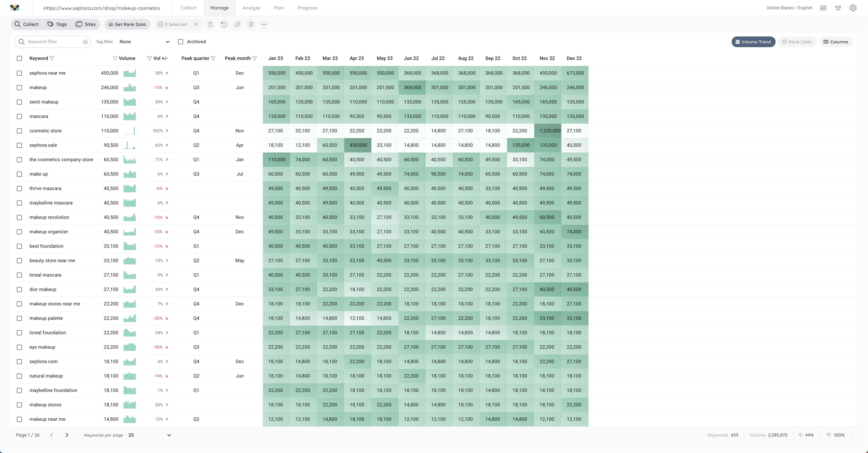Viewport: 868px width, 453px height.
Task: Open the Keyword column filter funnel
Action: coord(52,58)
